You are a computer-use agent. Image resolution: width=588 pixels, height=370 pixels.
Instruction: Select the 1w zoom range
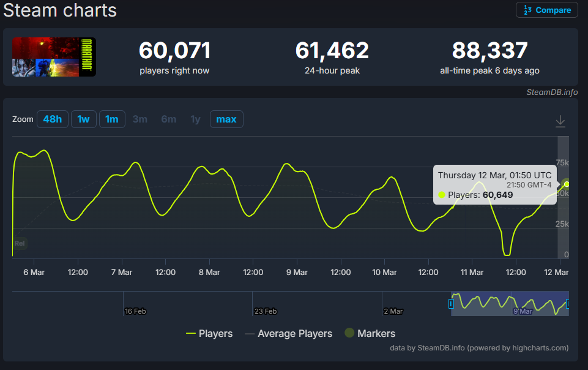[84, 119]
